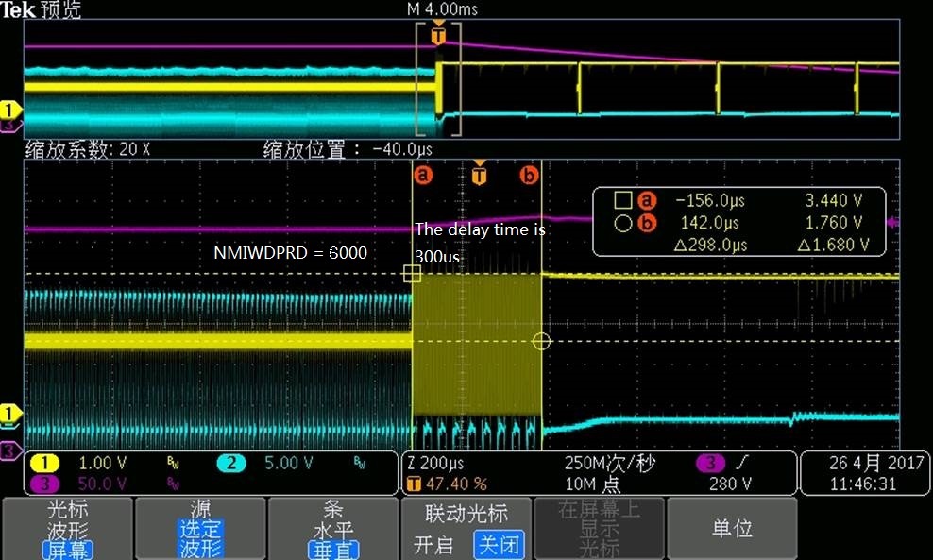The height and width of the screenshot is (560, 933).
Task: Click the 缩放位置 -40.0µs zoom position label
Action: tap(348, 149)
